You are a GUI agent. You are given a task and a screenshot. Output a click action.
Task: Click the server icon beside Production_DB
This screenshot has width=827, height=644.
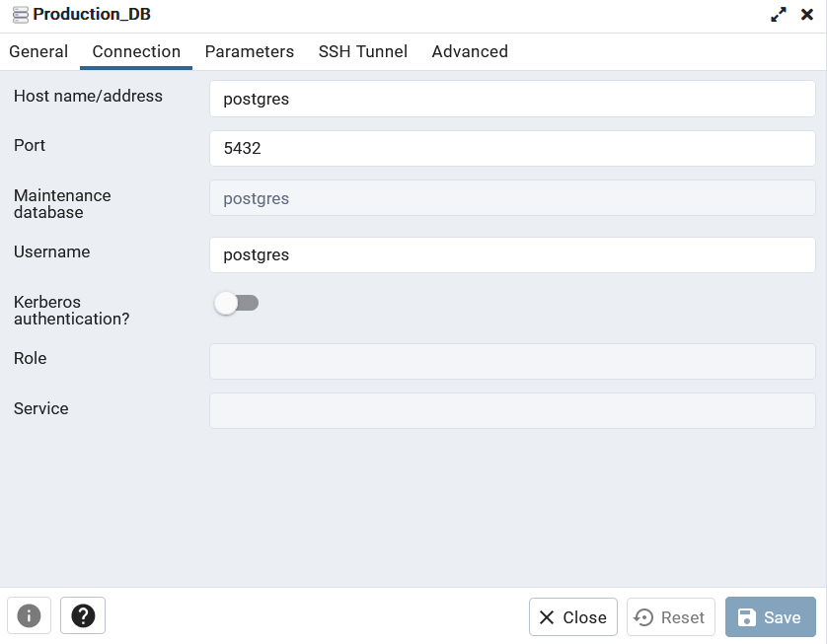point(20,15)
